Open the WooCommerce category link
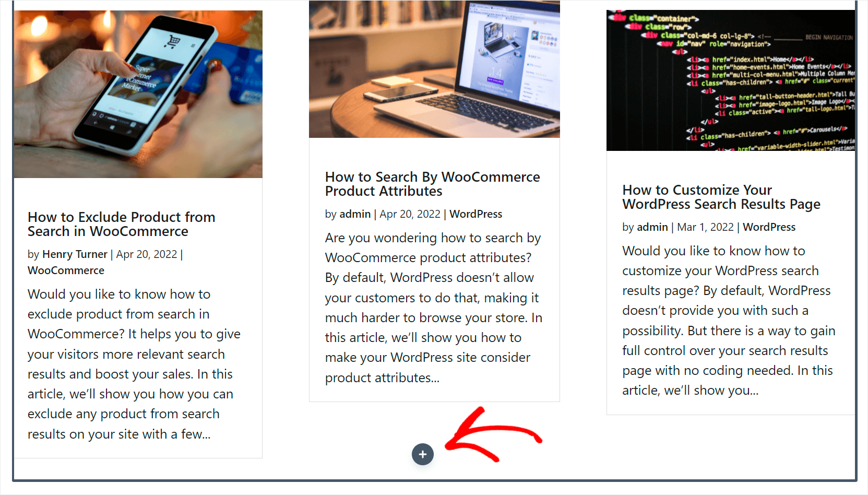868x495 pixels. coord(66,270)
